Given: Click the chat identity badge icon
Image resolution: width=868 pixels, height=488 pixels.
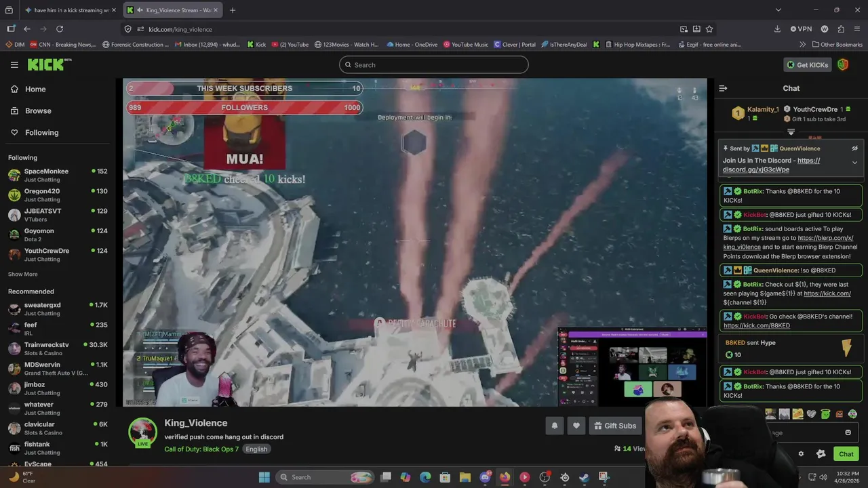Looking at the screenshot, I should [821, 454].
